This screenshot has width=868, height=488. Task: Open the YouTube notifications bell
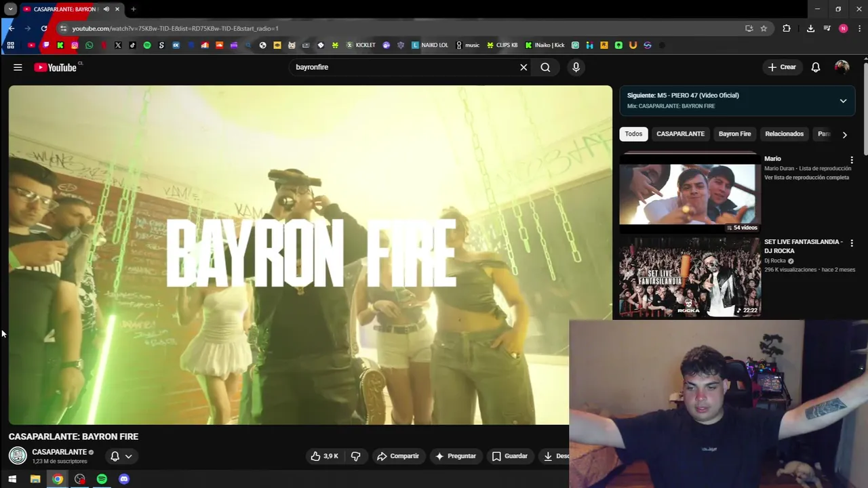tap(816, 67)
